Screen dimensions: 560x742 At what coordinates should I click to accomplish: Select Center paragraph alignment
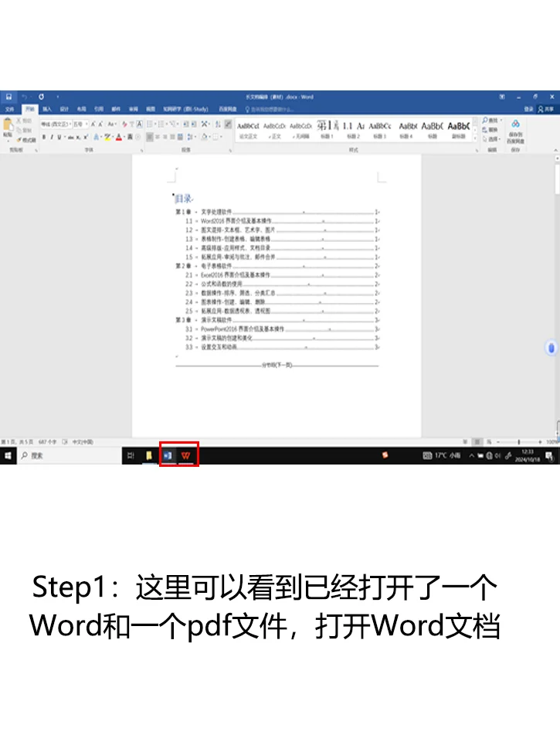click(x=158, y=138)
